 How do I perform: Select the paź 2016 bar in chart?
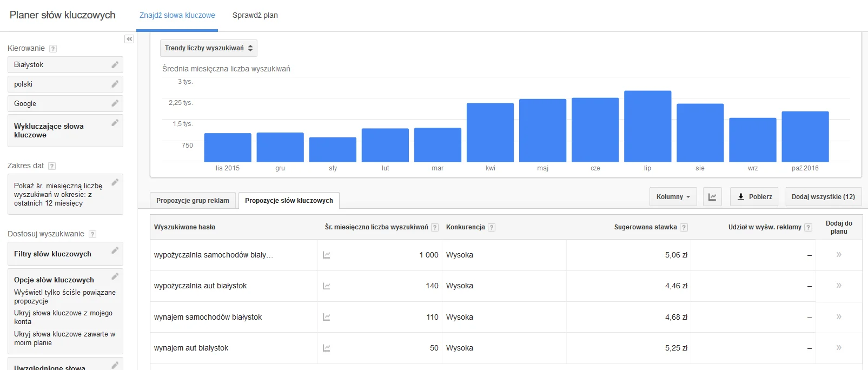(805, 137)
